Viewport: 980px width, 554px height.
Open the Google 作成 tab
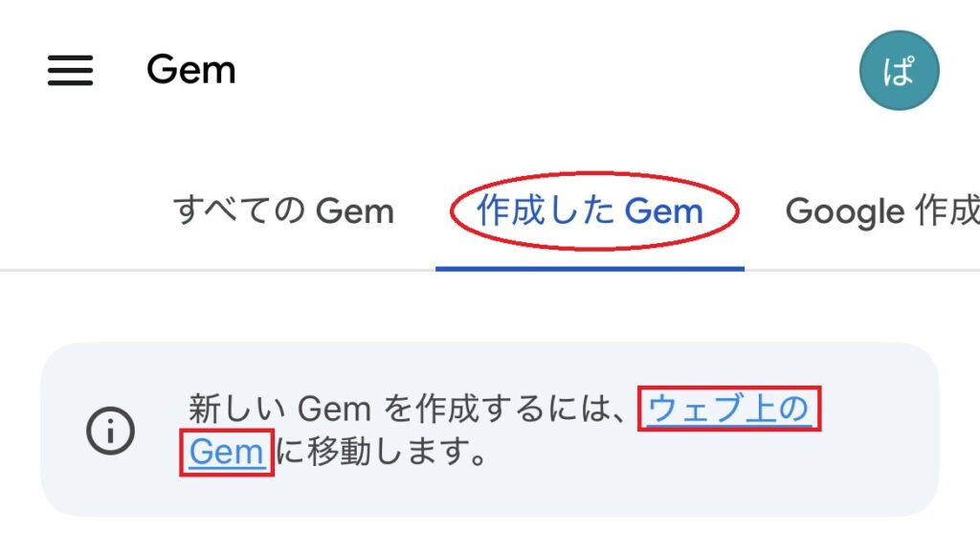point(882,211)
